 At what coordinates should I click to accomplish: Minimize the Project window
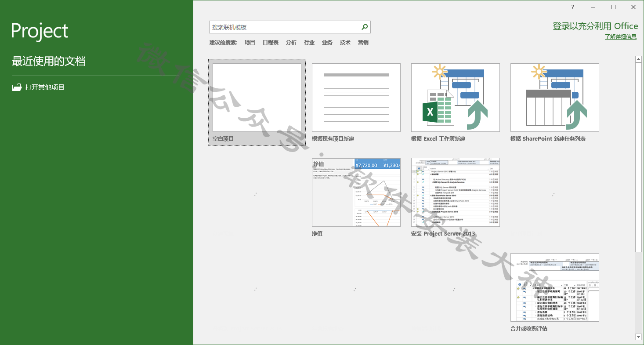click(x=593, y=7)
